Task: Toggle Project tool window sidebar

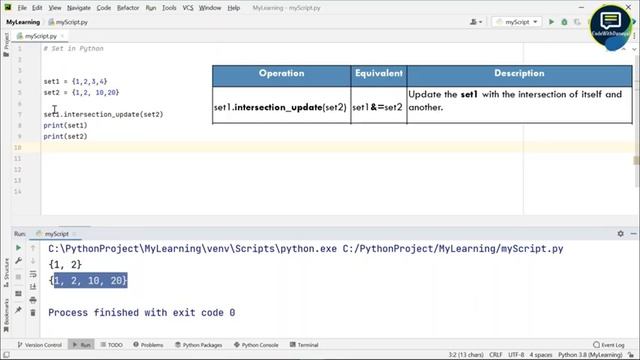Action: [x=6, y=44]
